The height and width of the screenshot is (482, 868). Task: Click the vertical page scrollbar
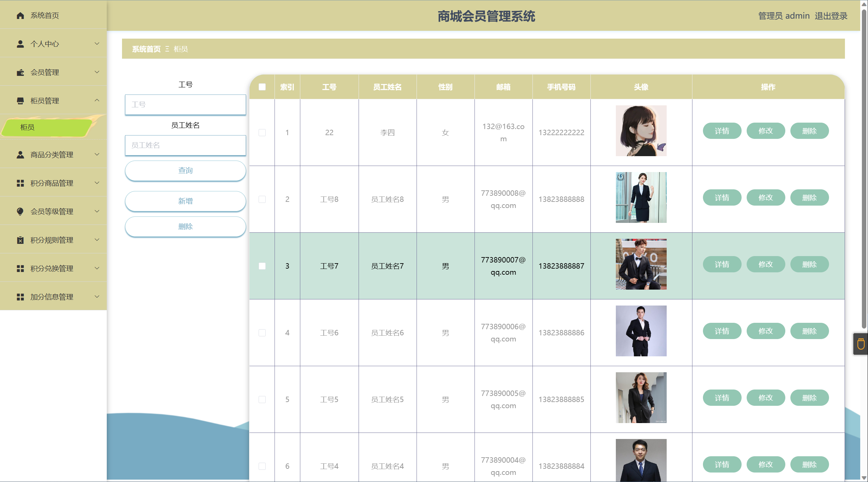[864, 169]
